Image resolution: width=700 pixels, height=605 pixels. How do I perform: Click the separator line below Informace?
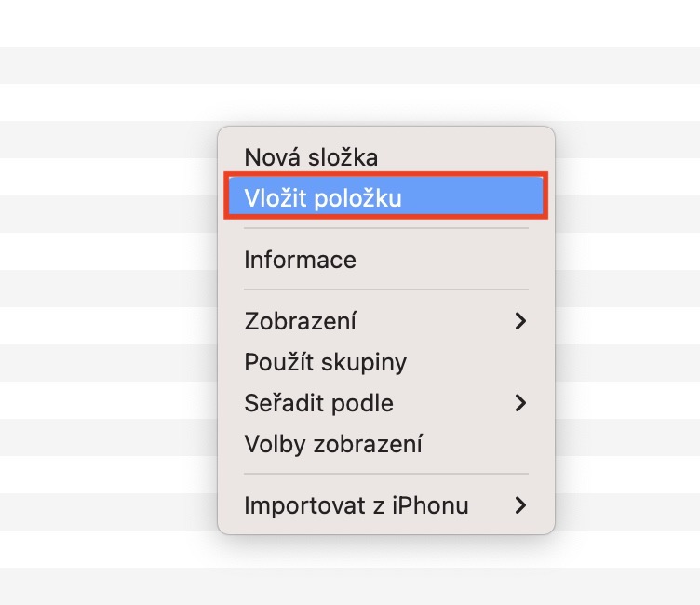click(385, 289)
